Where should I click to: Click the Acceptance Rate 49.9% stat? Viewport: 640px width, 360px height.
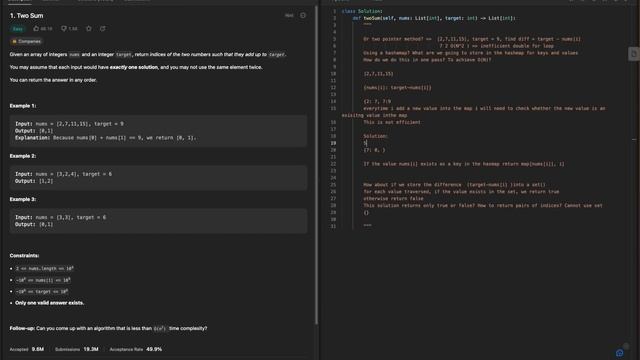(136, 349)
